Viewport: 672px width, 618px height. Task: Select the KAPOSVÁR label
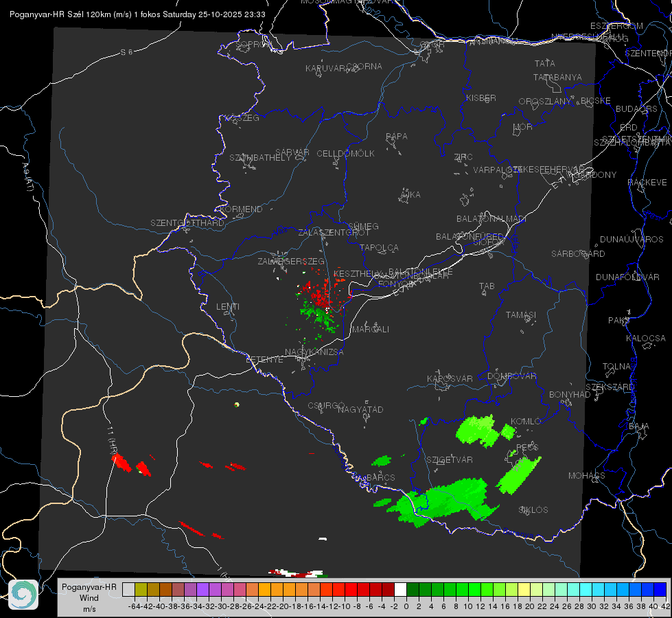450,378
